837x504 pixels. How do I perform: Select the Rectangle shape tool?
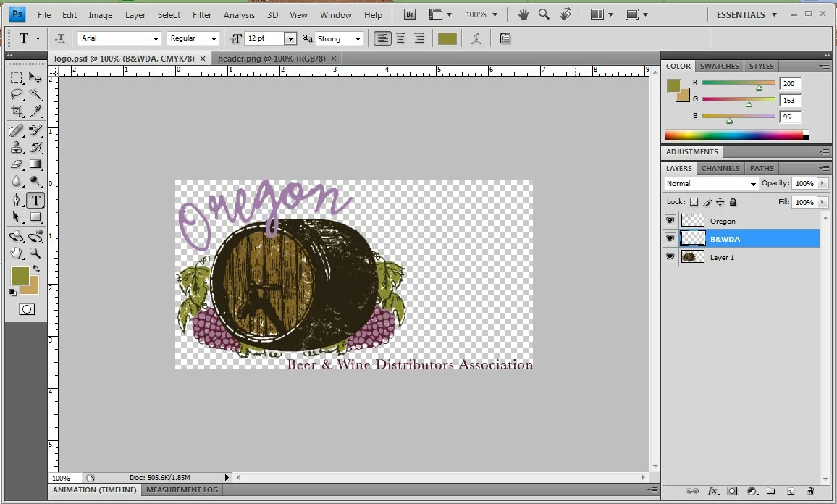pos(35,217)
